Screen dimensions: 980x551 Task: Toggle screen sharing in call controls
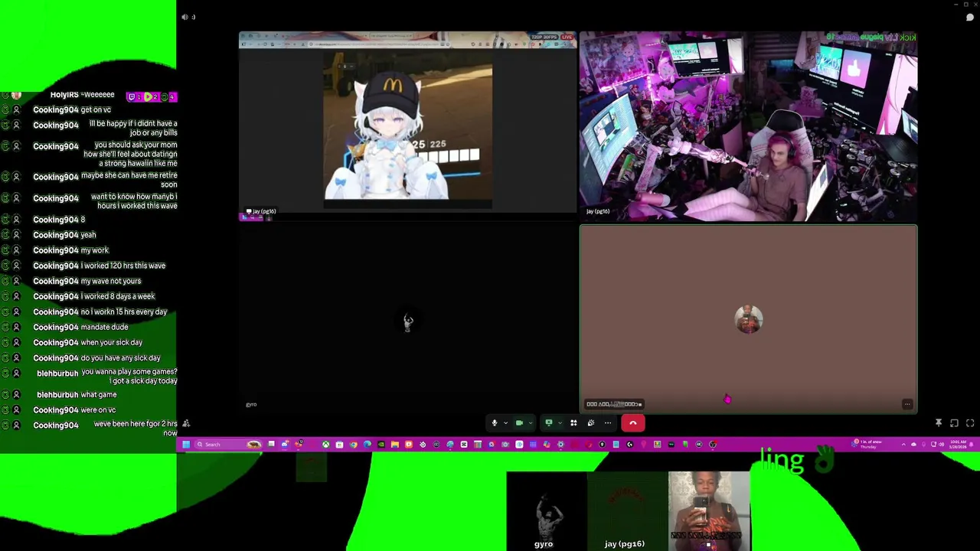[x=548, y=422]
